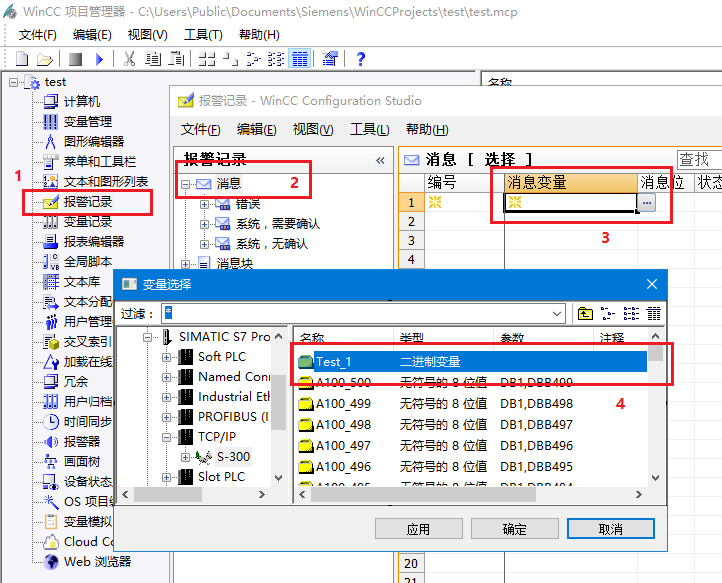This screenshot has width=722, height=583.
Task: Open 全局脚本 in project tree
Action: [87, 262]
